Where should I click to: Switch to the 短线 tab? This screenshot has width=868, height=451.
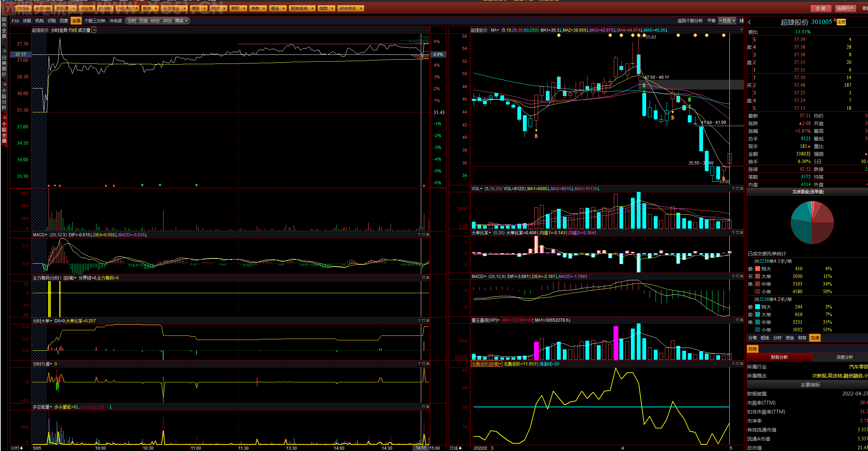click(x=765, y=338)
